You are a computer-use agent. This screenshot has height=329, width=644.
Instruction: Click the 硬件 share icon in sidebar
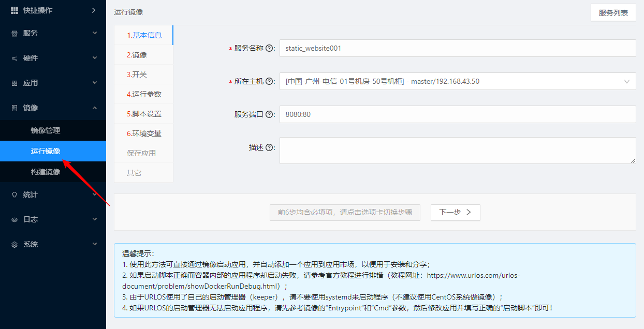pos(14,58)
